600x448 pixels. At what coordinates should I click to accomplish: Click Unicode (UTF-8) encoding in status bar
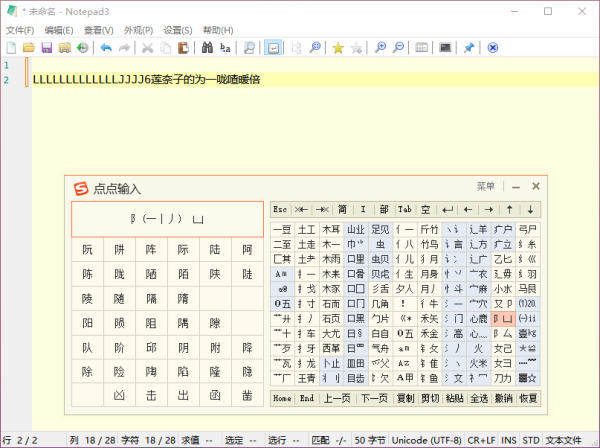[x=427, y=440]
